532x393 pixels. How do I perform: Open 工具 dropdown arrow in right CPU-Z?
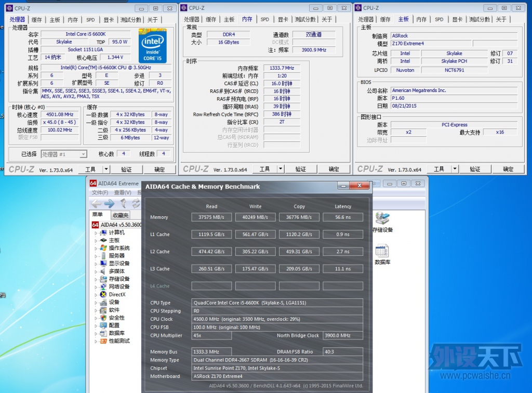(x=455, y=168)
